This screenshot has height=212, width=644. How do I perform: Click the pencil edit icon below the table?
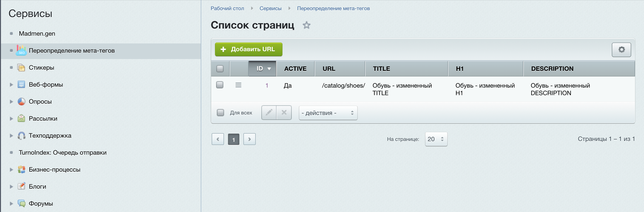click(269, 113)
